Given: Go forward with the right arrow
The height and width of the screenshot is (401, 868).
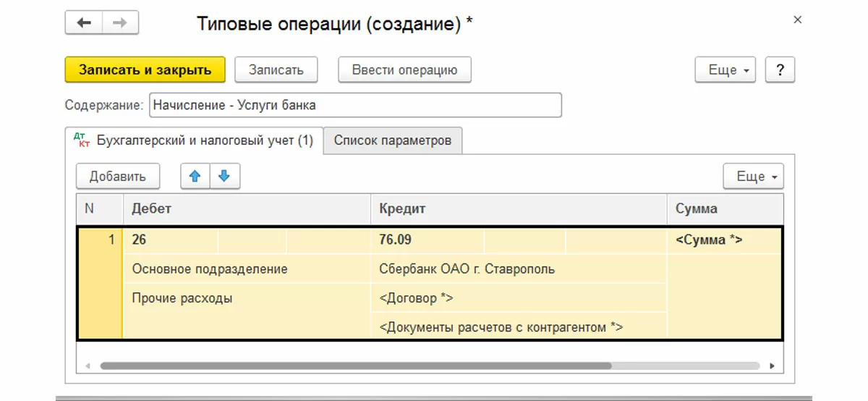Looking at the screenshot, I should 120,23.
